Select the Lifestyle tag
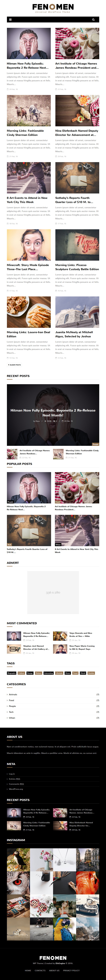The width and height of the screenshot is (106, 980). coord(59,673)
